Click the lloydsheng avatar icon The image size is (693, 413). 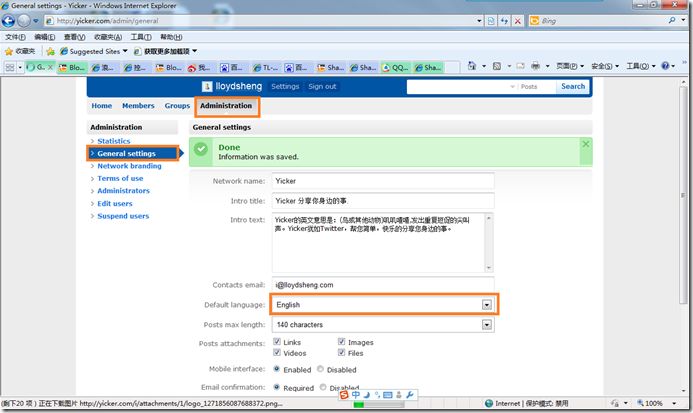pos(207,87)
